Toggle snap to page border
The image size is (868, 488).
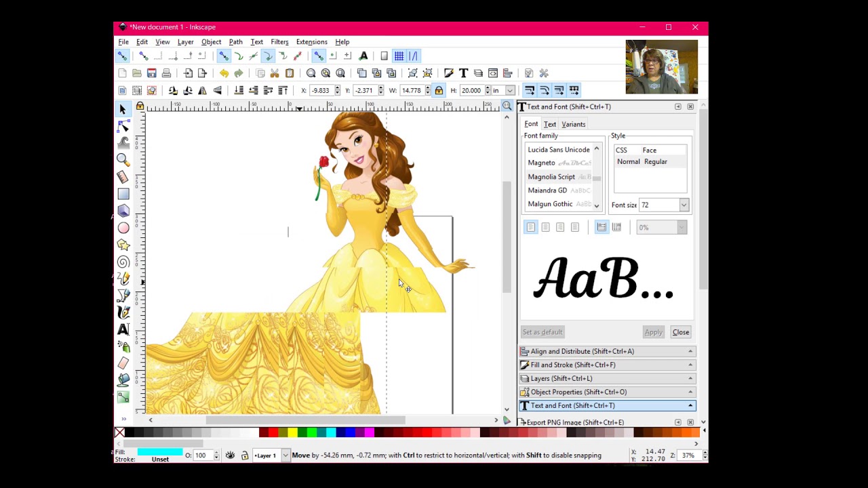point(384,56)
